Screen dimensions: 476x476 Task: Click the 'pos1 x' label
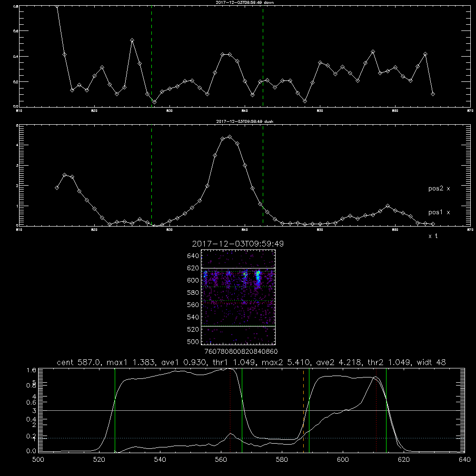point(439,212)
